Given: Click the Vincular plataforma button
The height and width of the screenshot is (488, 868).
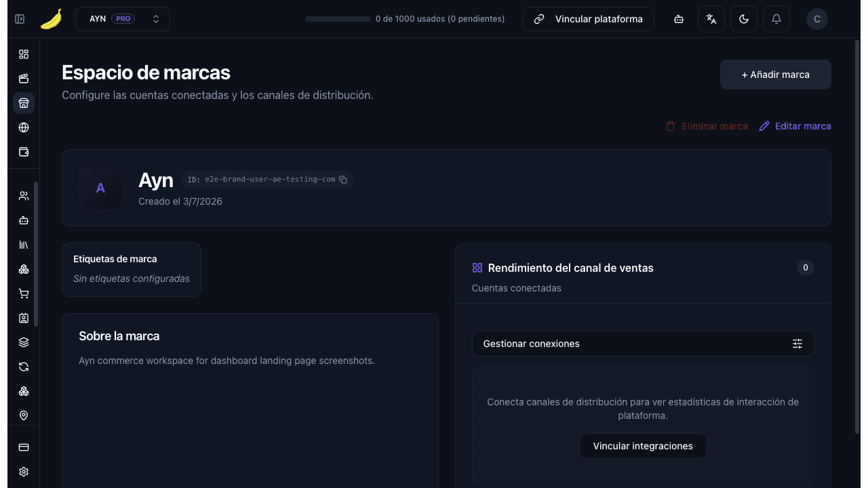Looking at the screenshot, I should (588, 19).
